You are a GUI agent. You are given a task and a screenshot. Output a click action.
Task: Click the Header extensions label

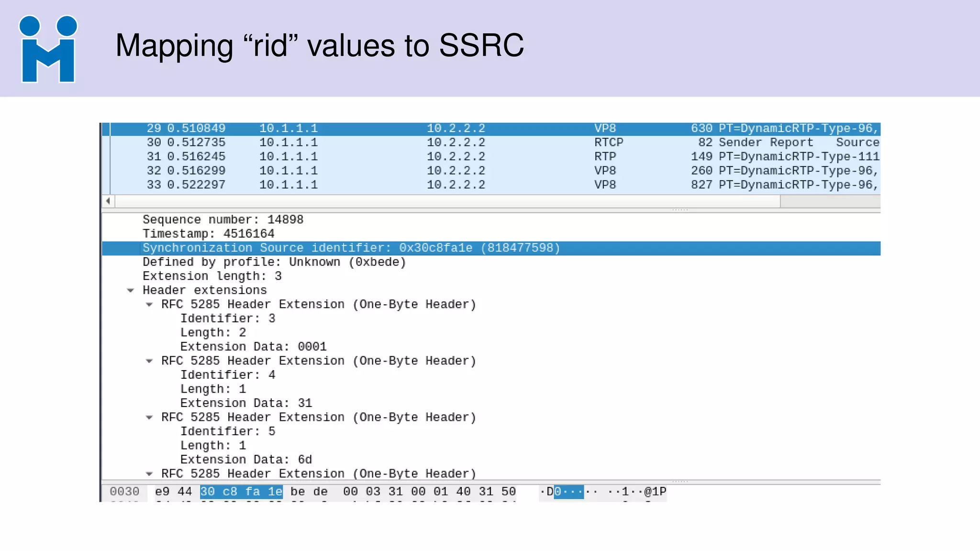pyautogui.click(x=205, y=290)
